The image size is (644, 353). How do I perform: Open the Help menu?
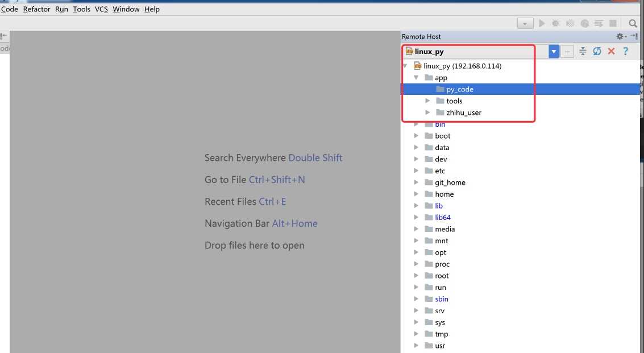[152, 9]
